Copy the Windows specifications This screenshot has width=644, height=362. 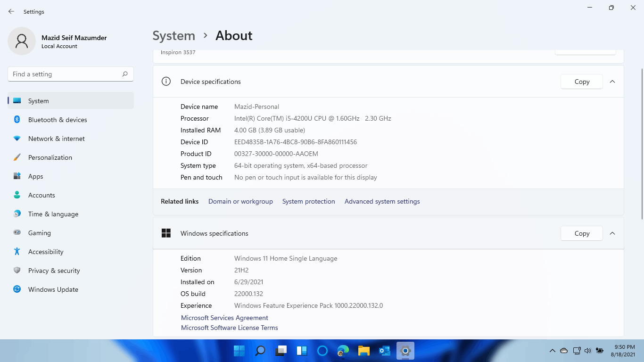point(582,233)
